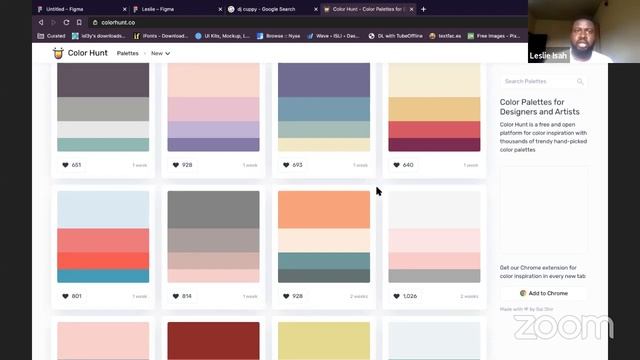This screenshot has width=640, height=360.
Task: Switch to dj cuppy Google Search tab
Action: pos(273,9)
